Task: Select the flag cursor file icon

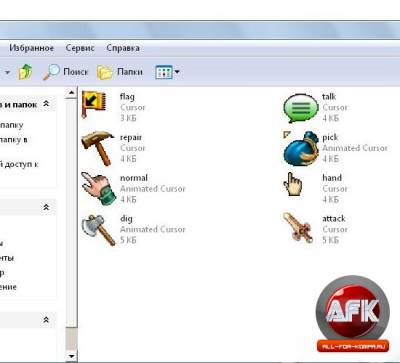Action: 94,104
